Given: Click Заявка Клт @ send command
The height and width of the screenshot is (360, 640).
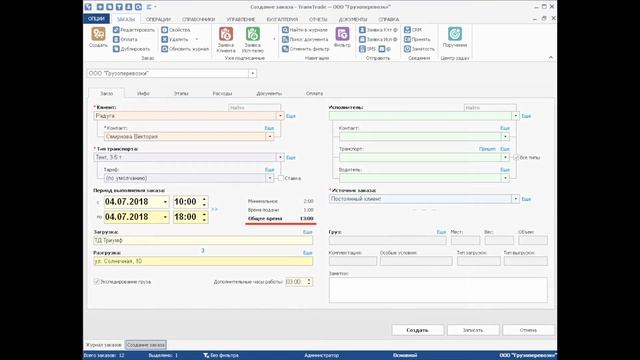Looking at the screenshot, I should [x=378, y=30].
